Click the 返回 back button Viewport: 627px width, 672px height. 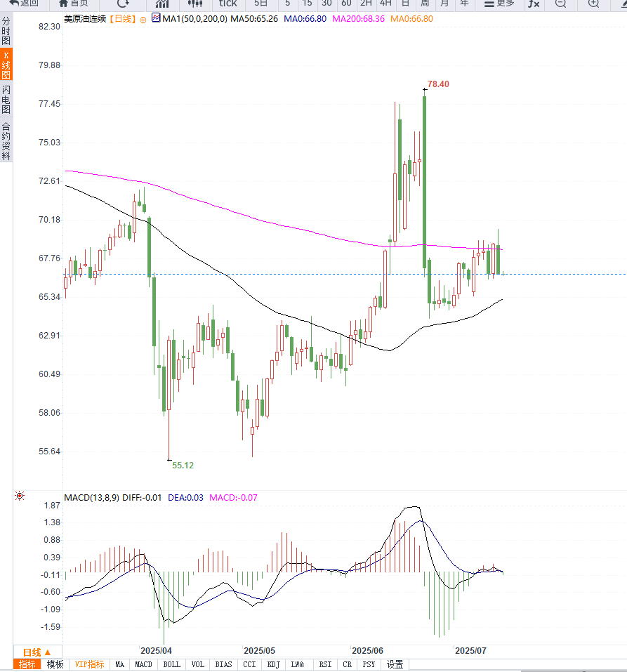click(24, 4)
